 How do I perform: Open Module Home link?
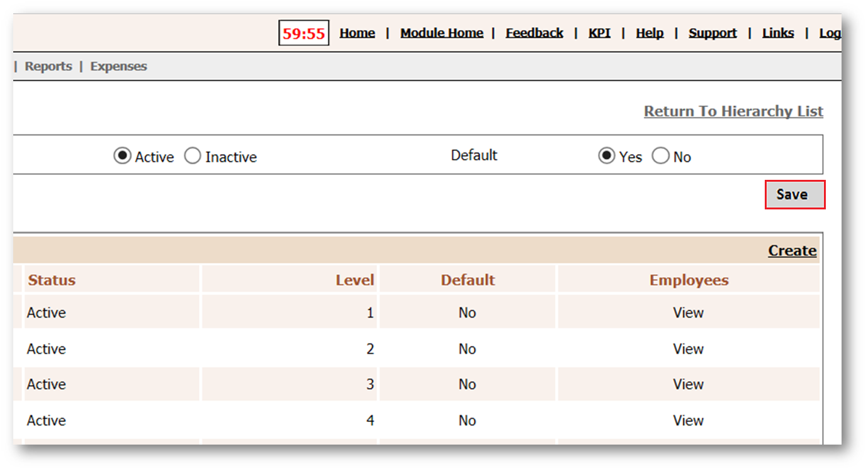coord(442,33)
